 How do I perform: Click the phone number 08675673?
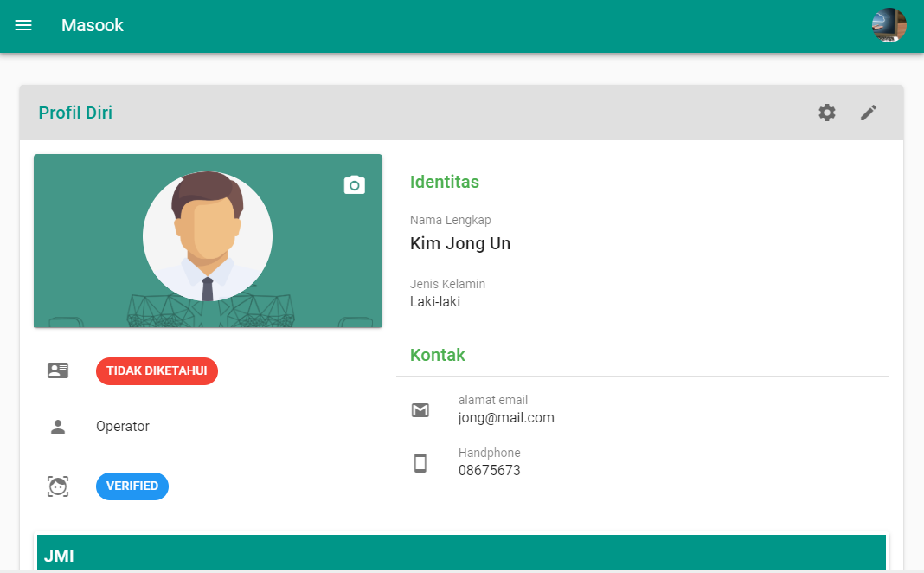tap(490, 471)
